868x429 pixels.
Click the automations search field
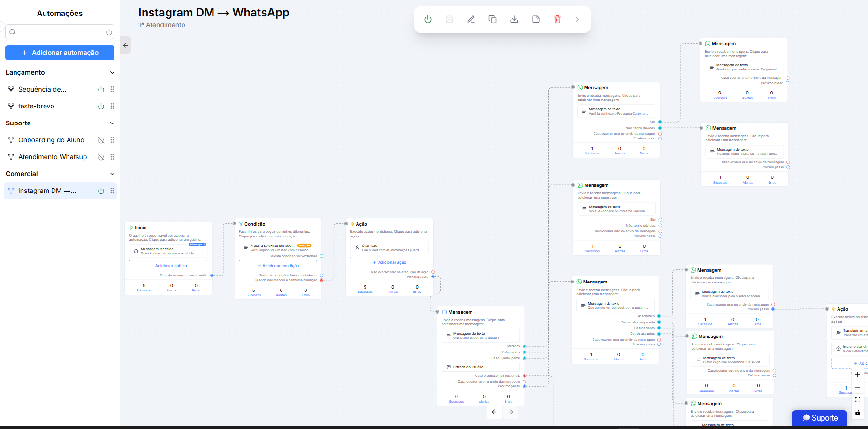(x=60, y=32)
